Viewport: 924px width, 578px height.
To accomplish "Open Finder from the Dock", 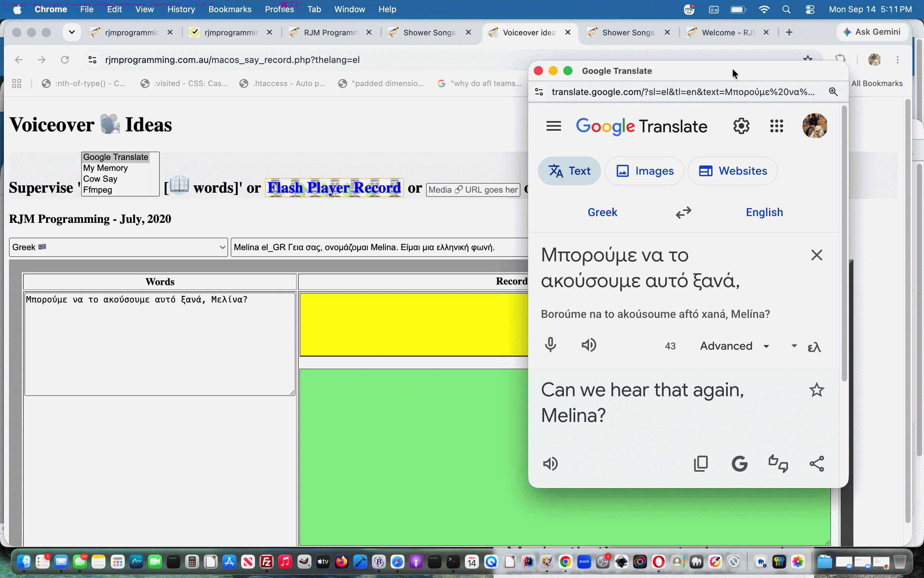I will [x=24, y=562].
